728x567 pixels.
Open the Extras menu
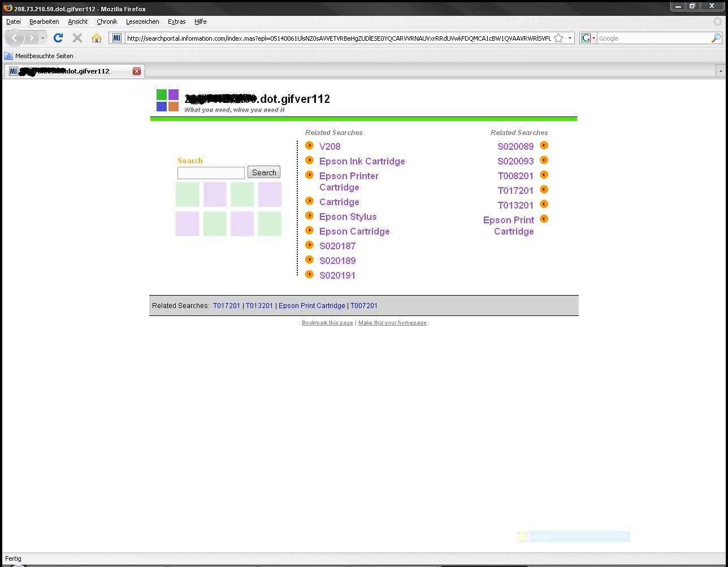[x=176, y=21]
